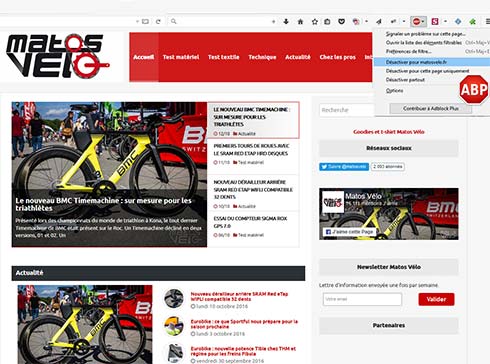
Task: Click the green puzzle add-on icon
Action: [473, 22]
